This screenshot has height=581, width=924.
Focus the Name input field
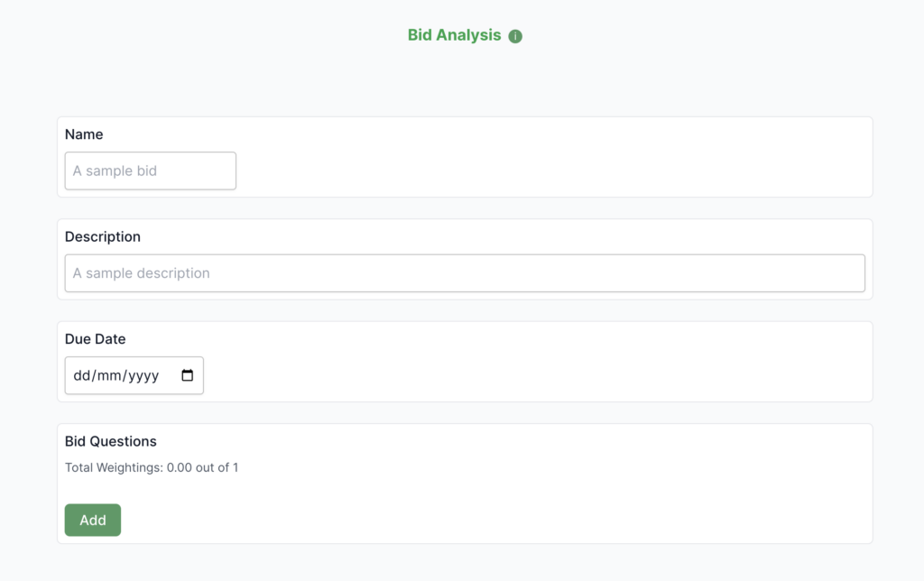coord(151,171)
